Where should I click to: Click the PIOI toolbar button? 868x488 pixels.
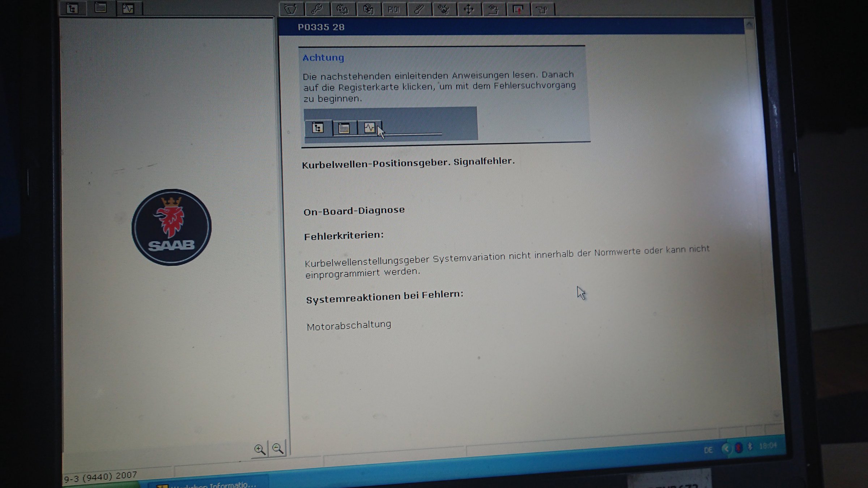pyautogui.click(x=394, y=9)
